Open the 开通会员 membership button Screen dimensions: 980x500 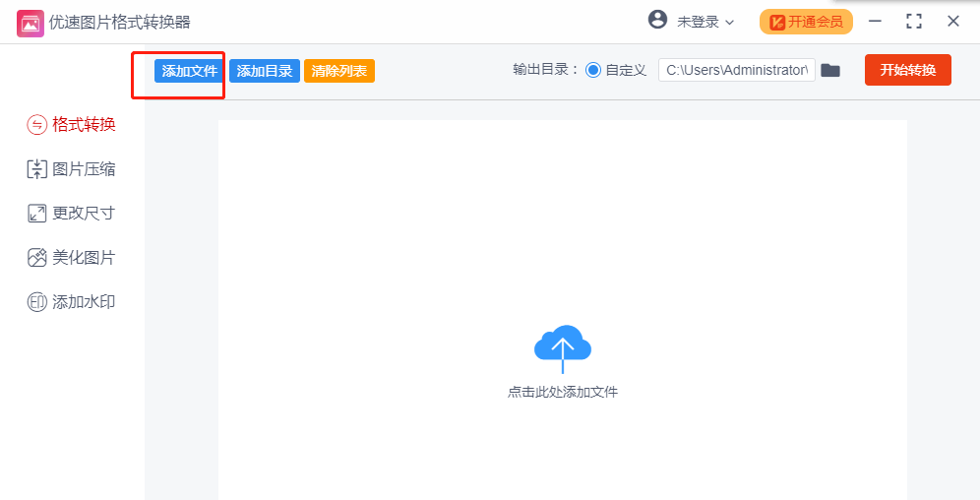point(806,22)
